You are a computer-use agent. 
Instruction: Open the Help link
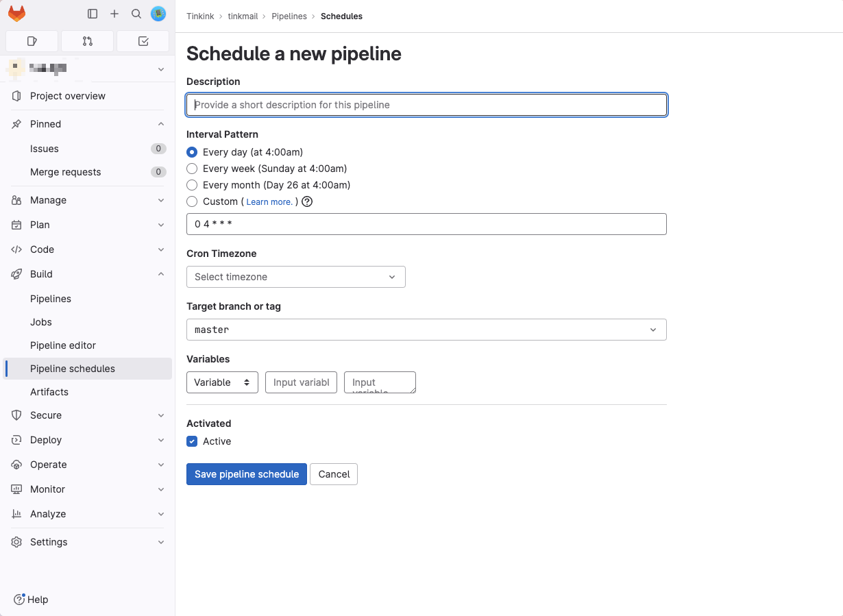tap(32, 600)
